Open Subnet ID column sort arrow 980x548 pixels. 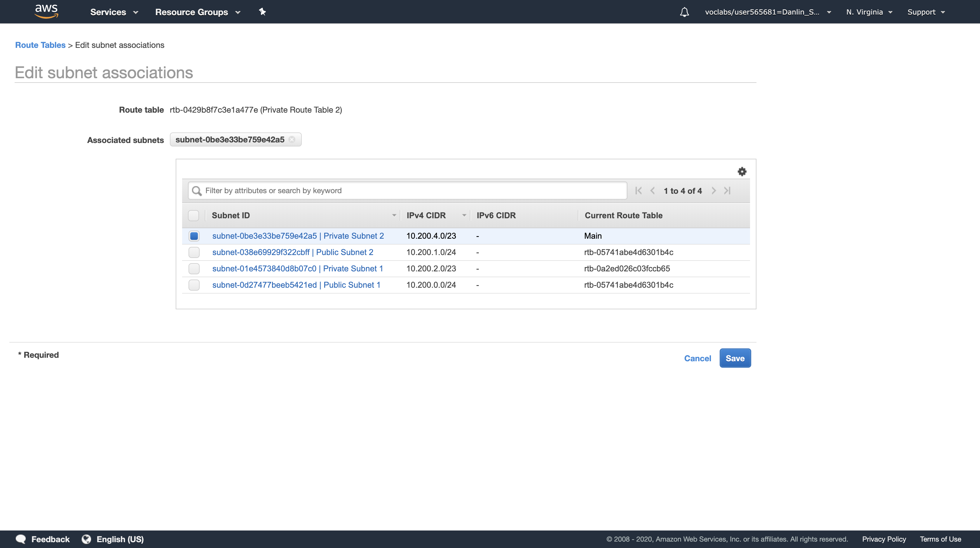point(394,215)
